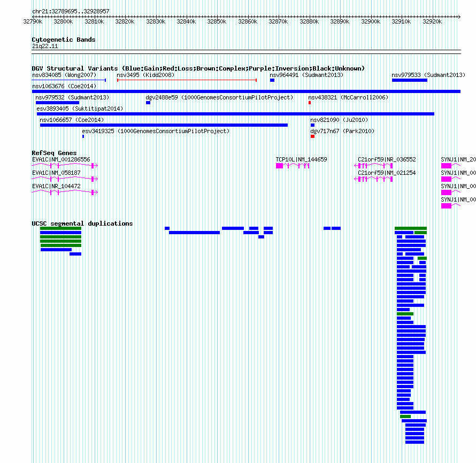Click the chr21:32789695..32928957 coordinate text
The height and width of the screenshot is (463, 476).
tap(71, 11)
